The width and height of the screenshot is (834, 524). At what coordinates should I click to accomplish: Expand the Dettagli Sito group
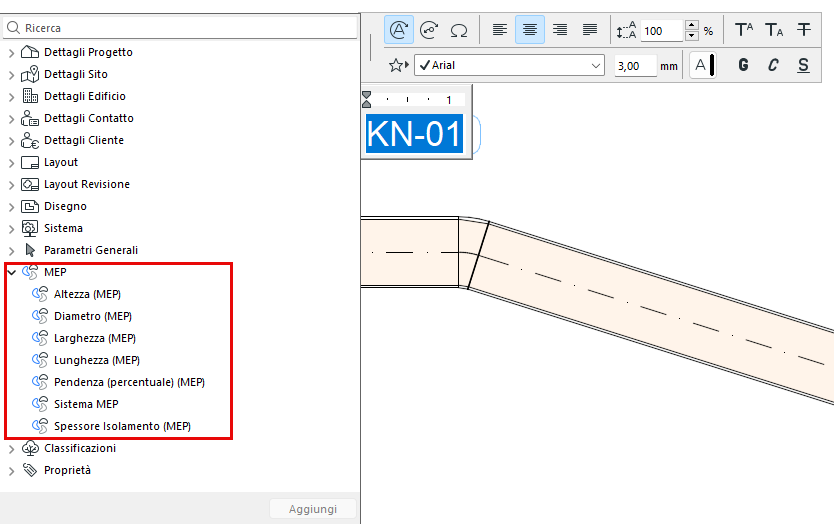click(x=12, y=75)
